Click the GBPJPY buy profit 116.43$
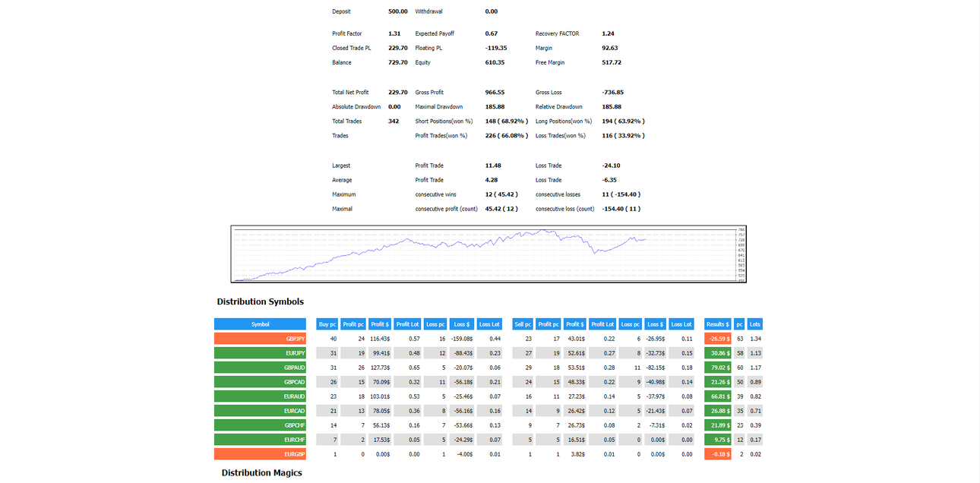Viewport: 980px width, 483px height. (x=380, y=339)
